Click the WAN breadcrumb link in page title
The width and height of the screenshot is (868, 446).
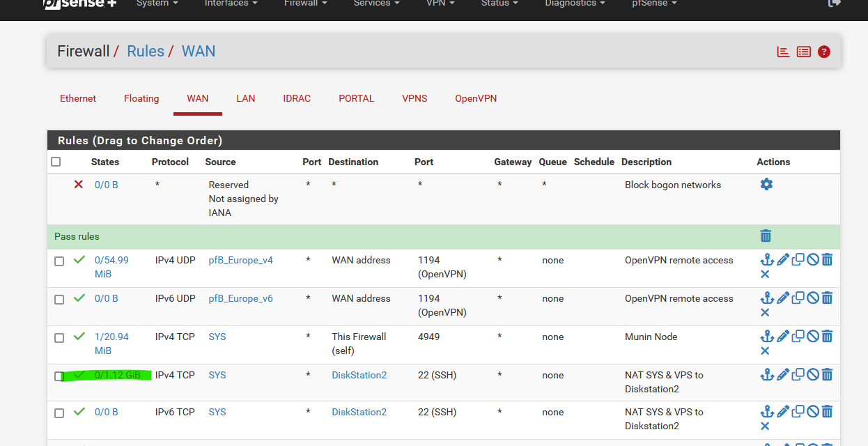coord(199,51)
